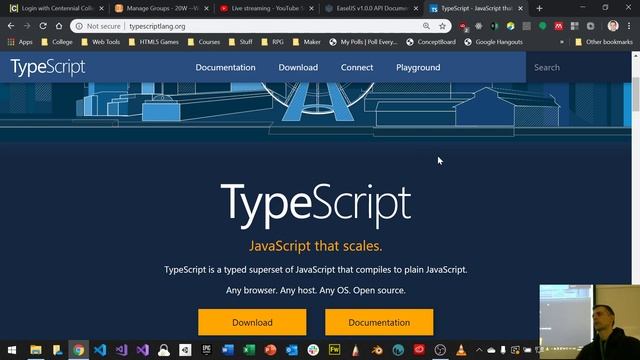Screen dimensions: 640x360
Task: Expand the hidden bookmarks overflow chevron
Action: pos(562,42)
